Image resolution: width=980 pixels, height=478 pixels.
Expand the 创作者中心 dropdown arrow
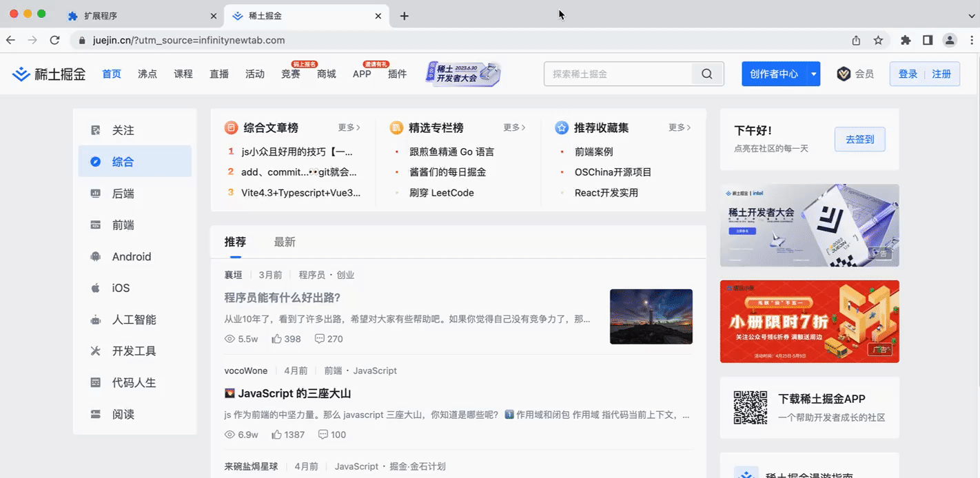(x=814, y=74)
